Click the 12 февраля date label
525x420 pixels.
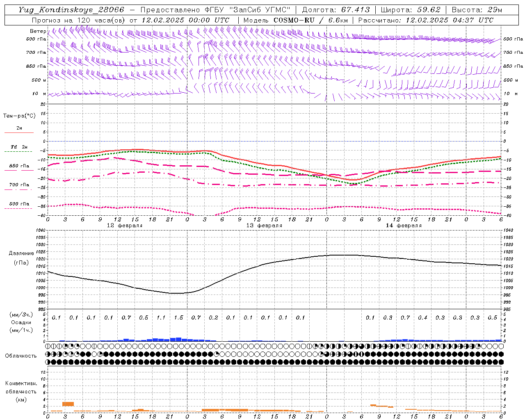125,226
